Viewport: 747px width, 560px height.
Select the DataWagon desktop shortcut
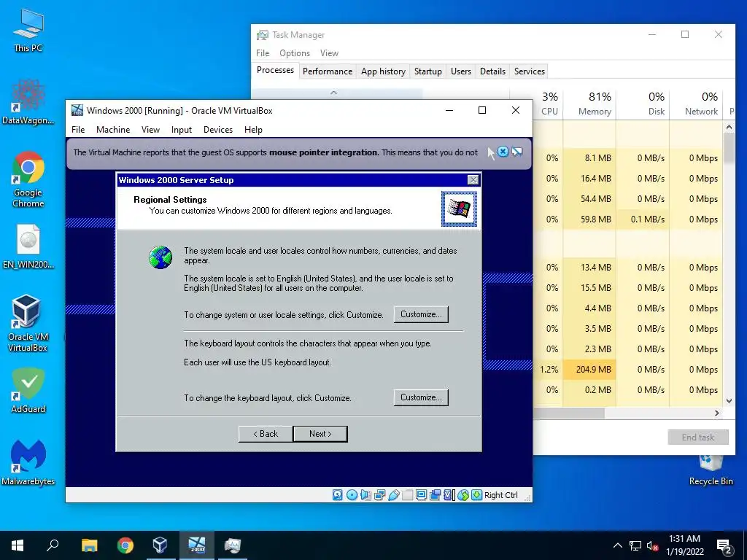click(x=28, y=102)
